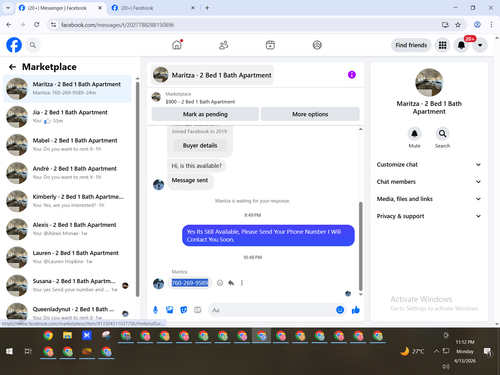The image size is (500, 375).
Task: Open the notifications bell with 20+ badge
Action: click(x=461, y=45)
